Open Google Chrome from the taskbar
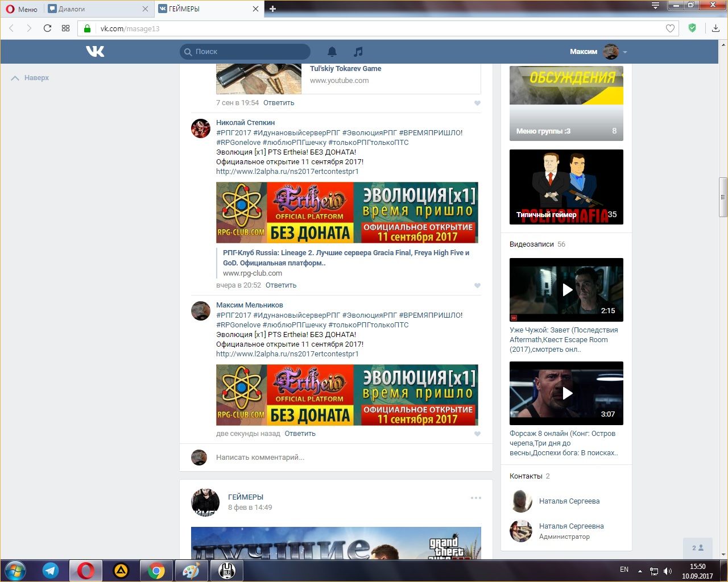The height and width of the screenshot is (582, 728). pos(156,570)
